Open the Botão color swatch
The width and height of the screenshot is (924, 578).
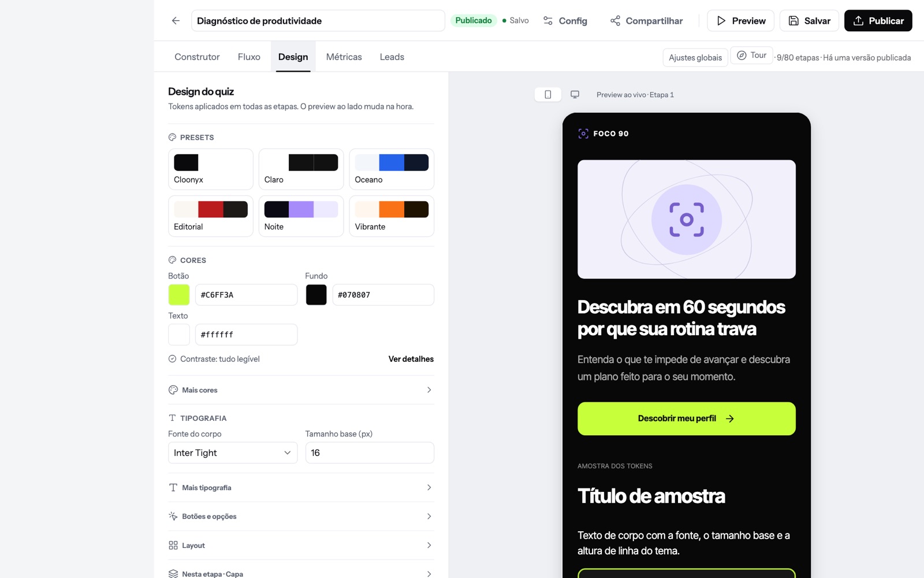click(179, 295)
